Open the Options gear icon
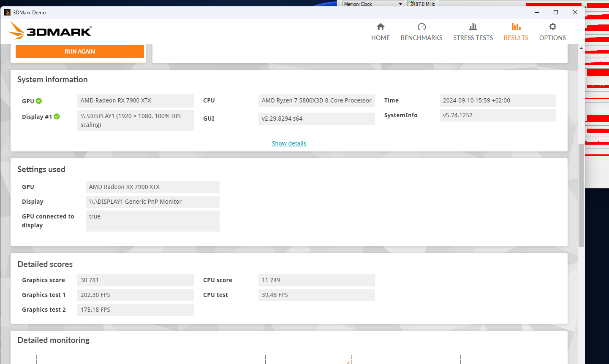 552,27
